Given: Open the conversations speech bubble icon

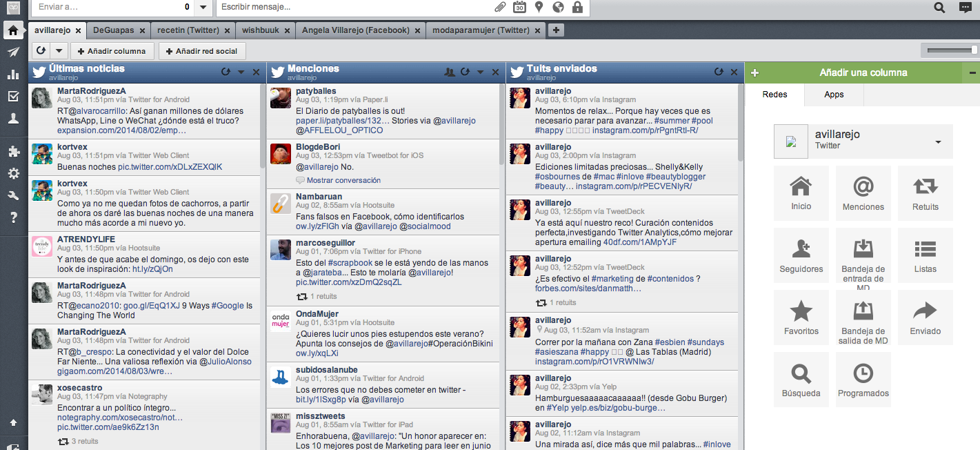Looking at the screenshot, I should pyautogui.click(x=965, y=8).
